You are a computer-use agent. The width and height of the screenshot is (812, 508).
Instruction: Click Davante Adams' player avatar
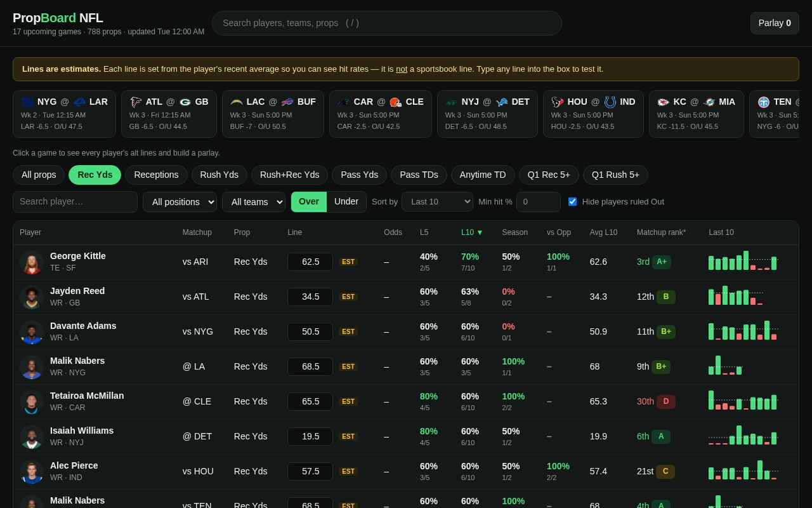tap(32, 332)
